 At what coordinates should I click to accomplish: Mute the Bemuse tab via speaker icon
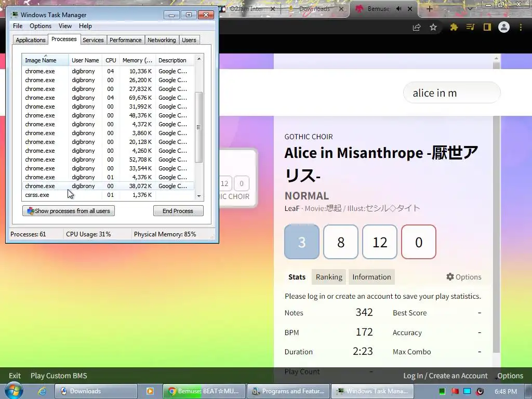coord(398,9)
